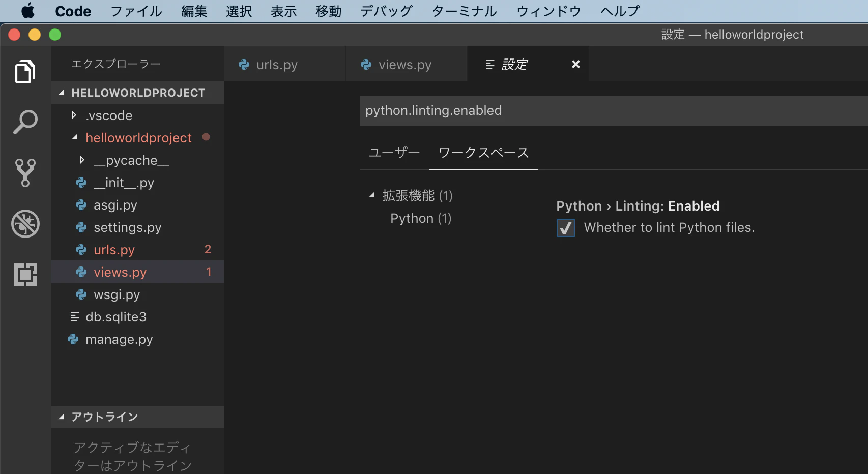Open the Search view icon
The height and width of the screenshot is (474, 868).
click(25, 122)
